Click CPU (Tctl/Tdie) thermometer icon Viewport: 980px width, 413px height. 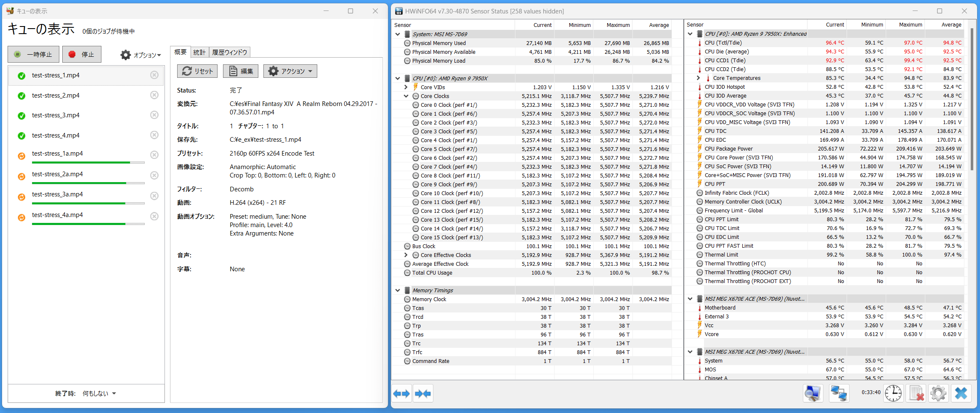[x=700, y=43]
